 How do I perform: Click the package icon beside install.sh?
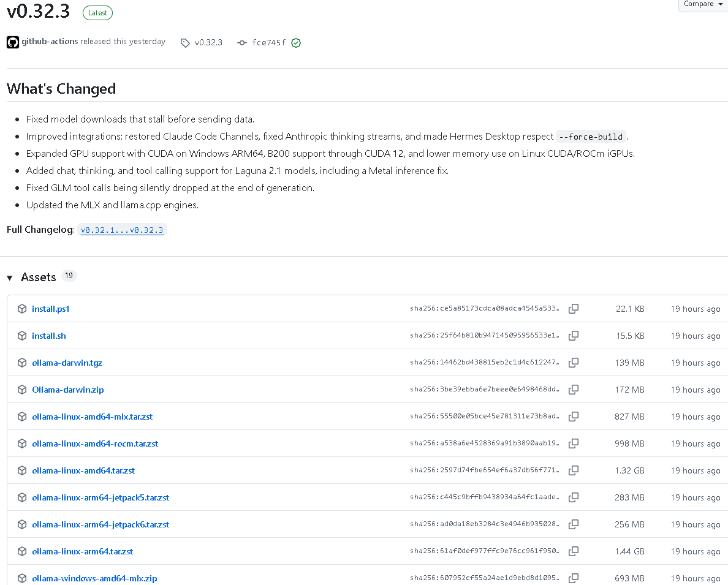coord(22,336)
